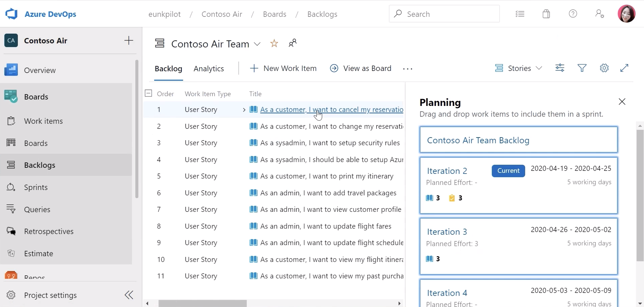Enter full screen mode with arrows icon
This screenshot has height=307, width=644.
pyautogui.click(x=624, y=68)
